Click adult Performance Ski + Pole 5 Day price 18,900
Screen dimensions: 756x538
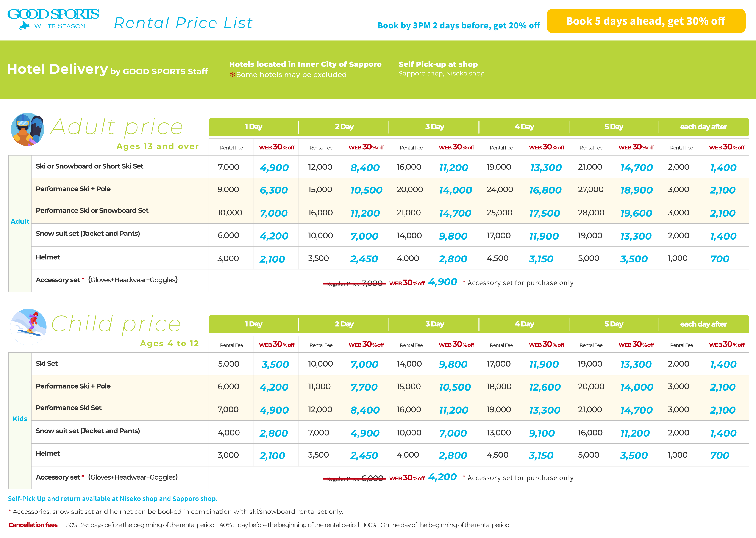(x=636, y=190)
